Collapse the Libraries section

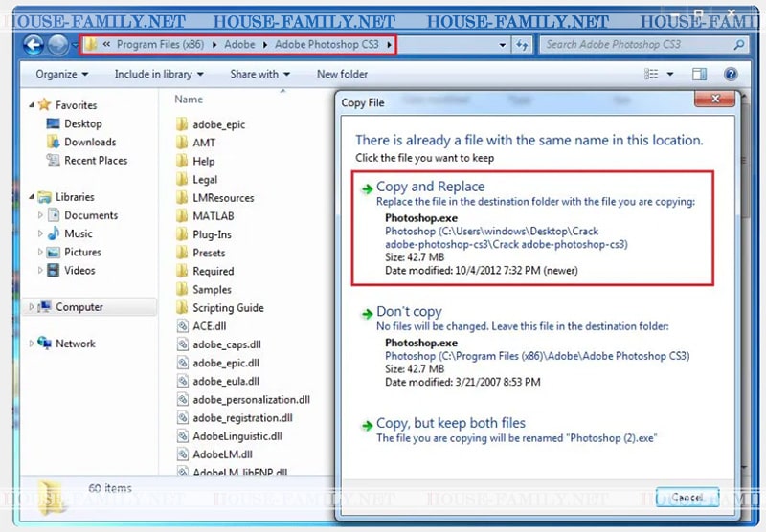32,197
